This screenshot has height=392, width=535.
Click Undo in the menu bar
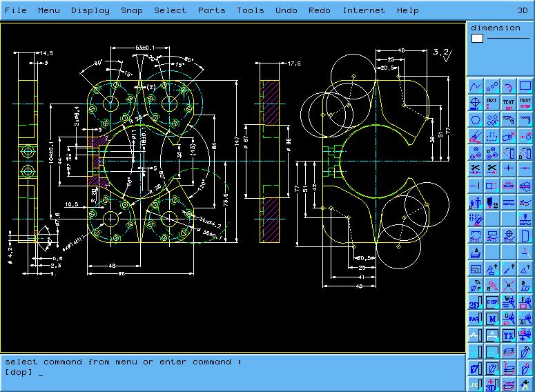pos(286,10)
